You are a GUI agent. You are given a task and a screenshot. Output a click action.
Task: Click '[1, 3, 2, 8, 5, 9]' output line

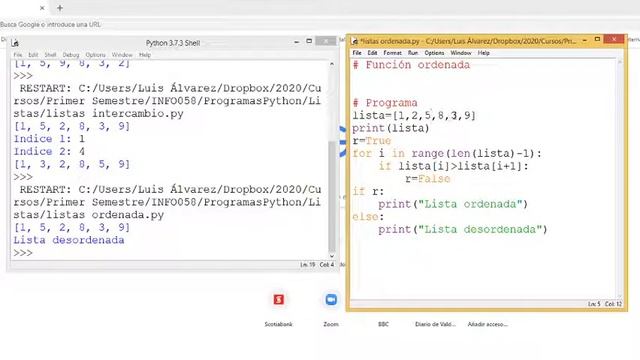pyautogui.click(x=72, y=164)
